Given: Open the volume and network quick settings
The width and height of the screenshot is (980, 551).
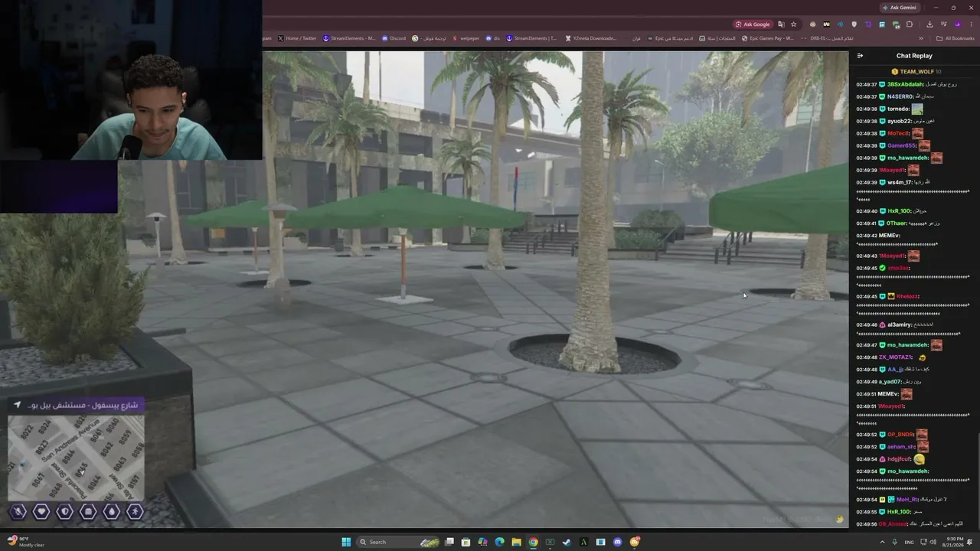Looking at the screenshot, I should click(x=930, y=542).
